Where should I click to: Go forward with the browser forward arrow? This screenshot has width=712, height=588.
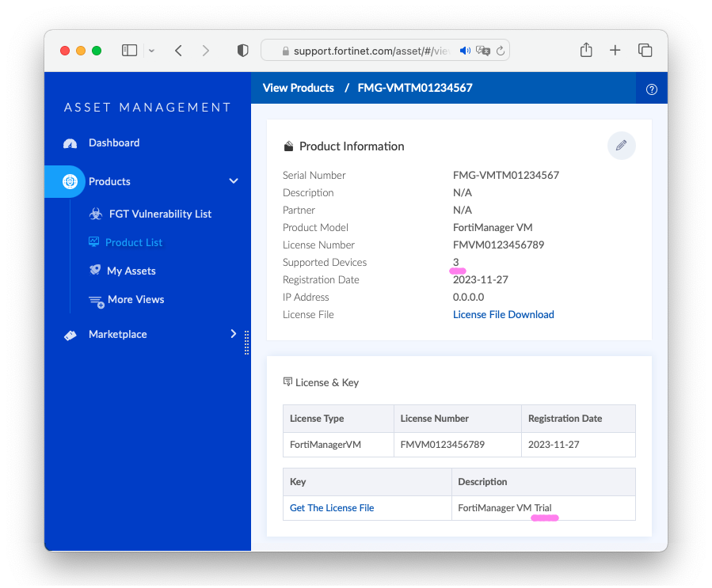coord(206,51)
